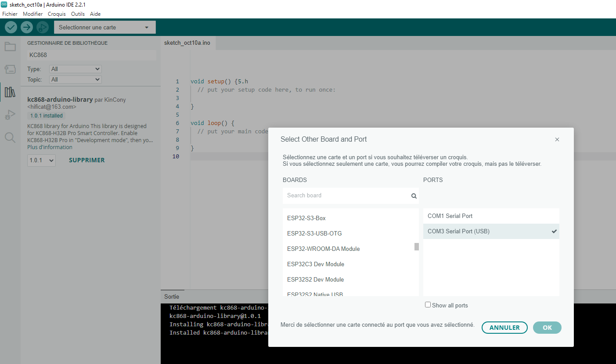Click the Search board input field
The image size is (616, 364).
pyautogui.click(x=347, y=196)
